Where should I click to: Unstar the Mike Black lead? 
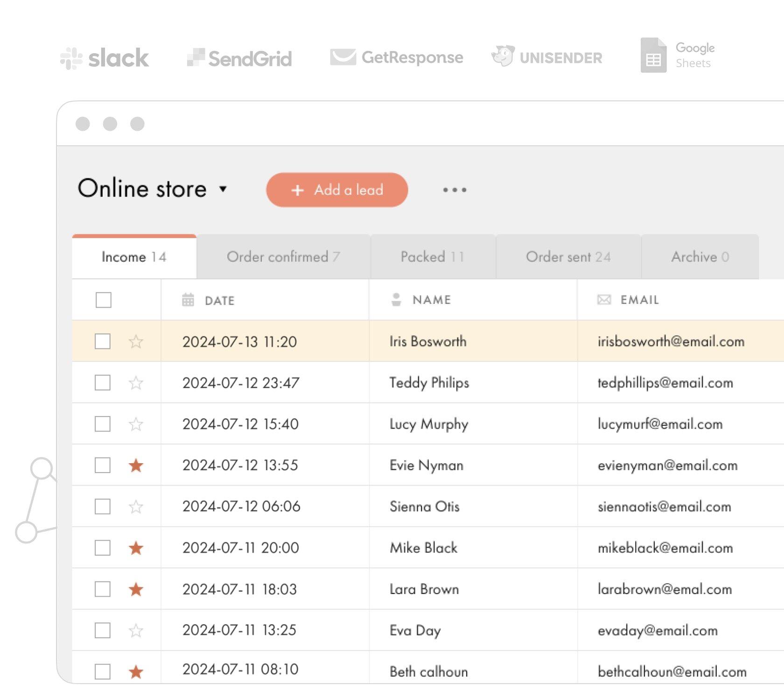135,548
